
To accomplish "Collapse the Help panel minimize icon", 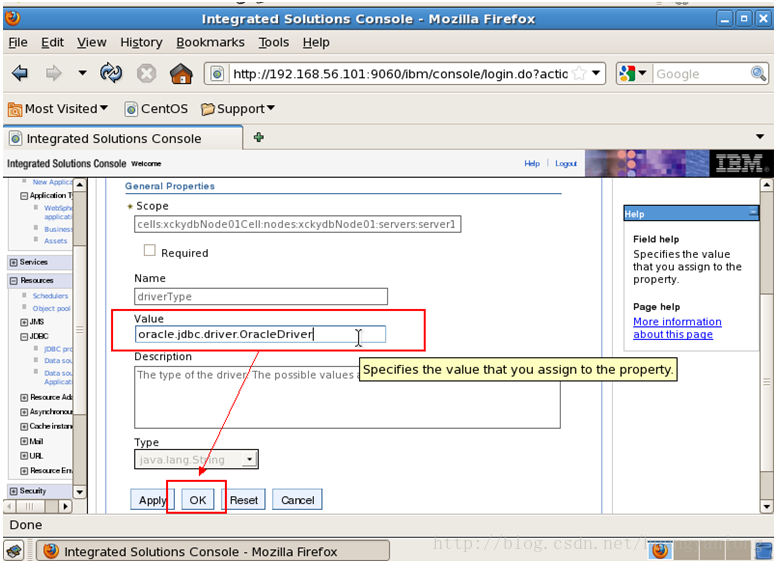I will (x=753, y=213).
